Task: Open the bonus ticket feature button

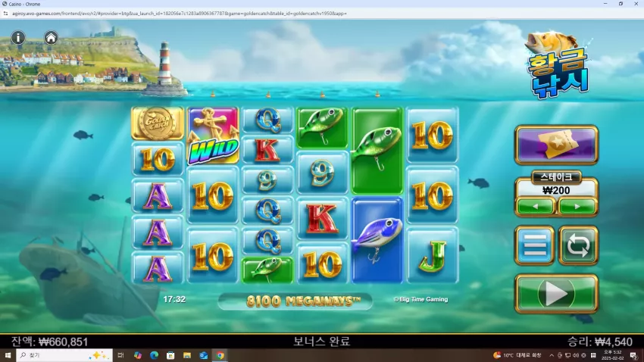Action: pos(557,145)
